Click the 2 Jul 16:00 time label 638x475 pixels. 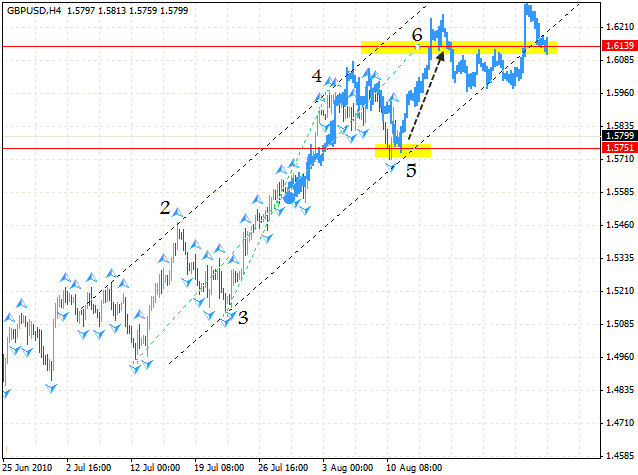(x=88, y=468)
